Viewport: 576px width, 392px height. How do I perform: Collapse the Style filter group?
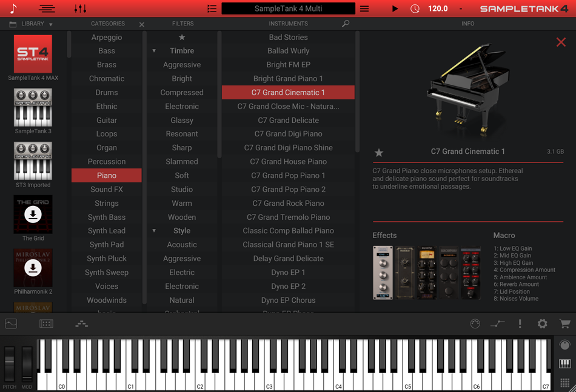[154, 231]
